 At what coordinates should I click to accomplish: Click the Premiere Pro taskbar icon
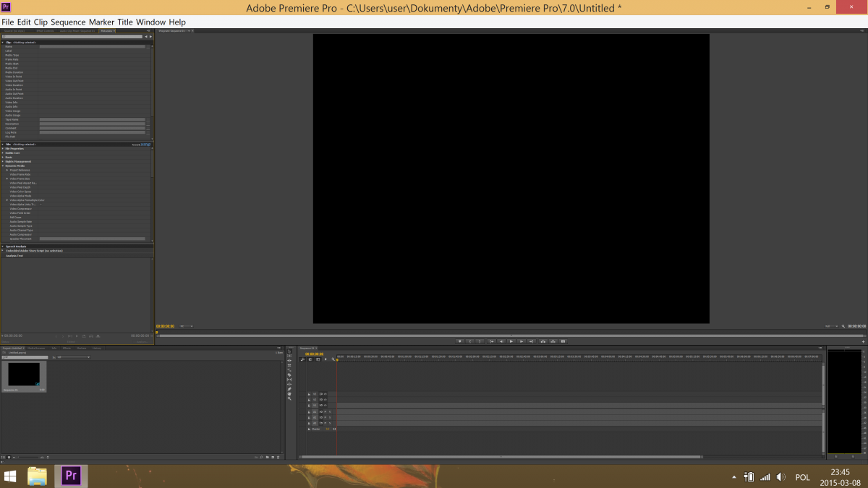point(71,475)
